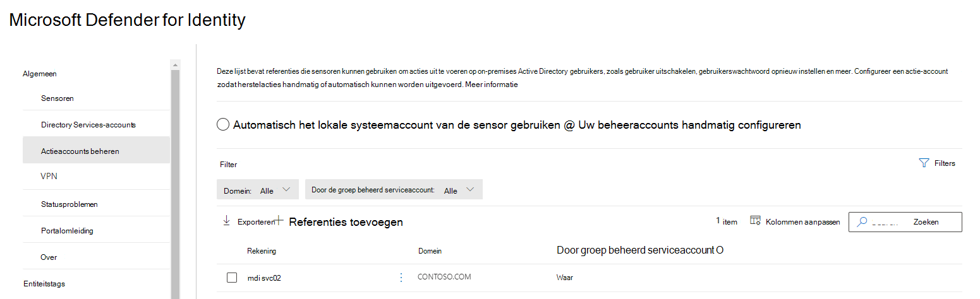Open the Domein: Alle dropdown
This screenshot has height=299, width=980.
click(x=257, y=190)
